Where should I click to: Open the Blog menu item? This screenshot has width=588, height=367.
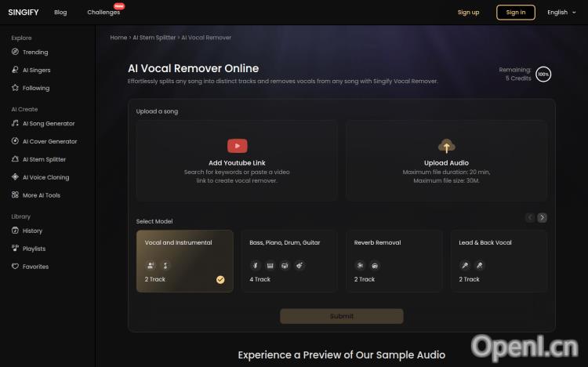point(60,12)
